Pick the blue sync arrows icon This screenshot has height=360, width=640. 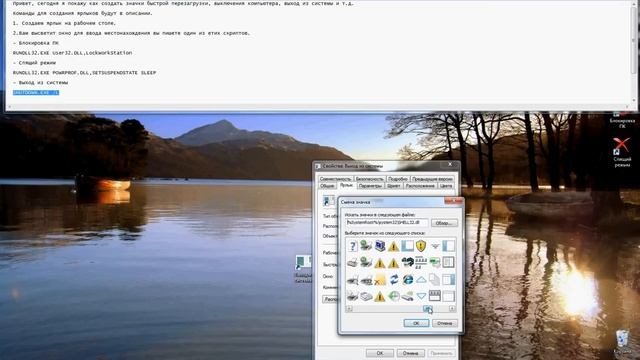pyautogui.click(x=393, y=280)
